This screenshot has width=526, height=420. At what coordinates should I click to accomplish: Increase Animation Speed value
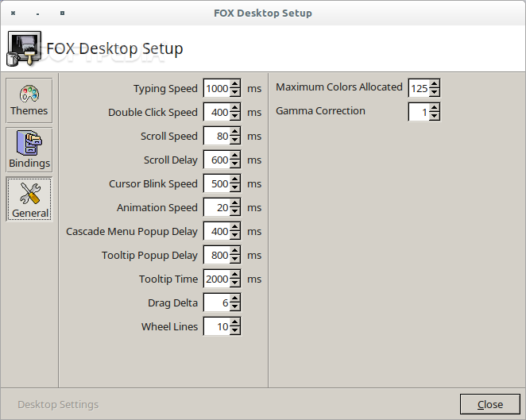(235, 203)
